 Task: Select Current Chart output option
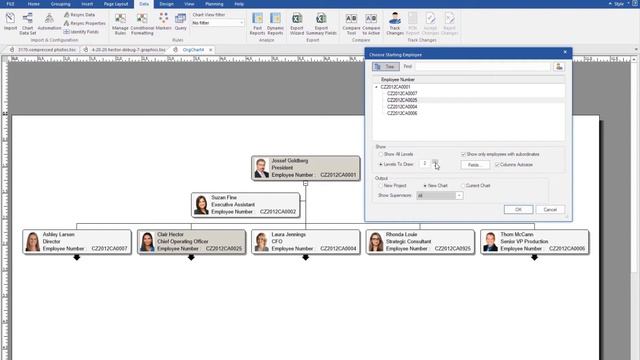(463, 186)
